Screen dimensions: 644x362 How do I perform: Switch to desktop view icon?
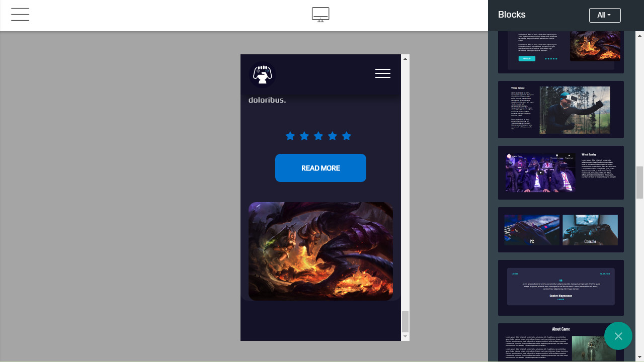[320, 15]
